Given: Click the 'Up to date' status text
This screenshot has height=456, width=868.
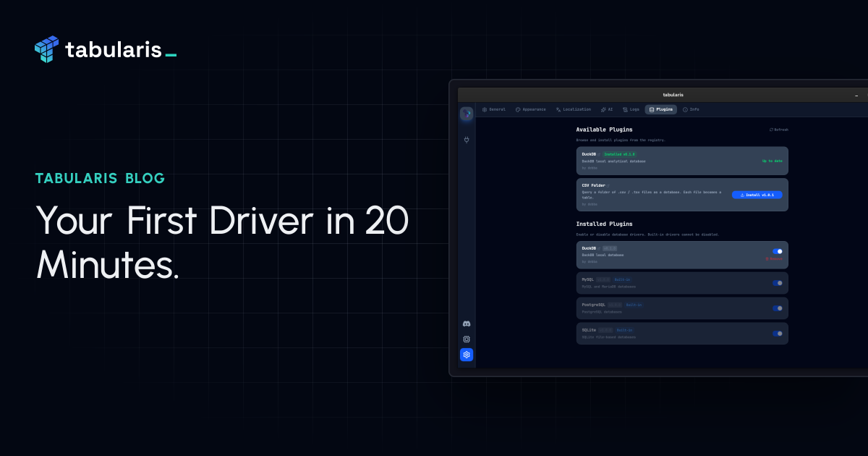Looking at the screenshot, I should (x=773, y=161).
